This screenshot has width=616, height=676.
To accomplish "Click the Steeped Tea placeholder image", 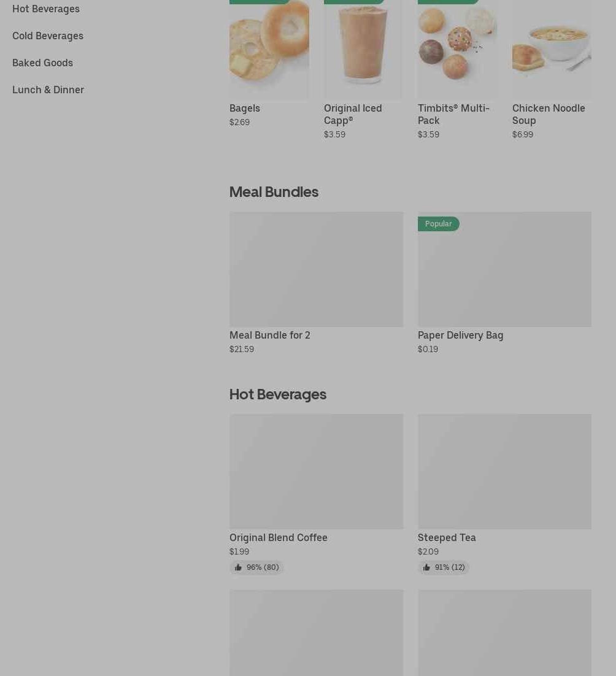I will point(504,472).
